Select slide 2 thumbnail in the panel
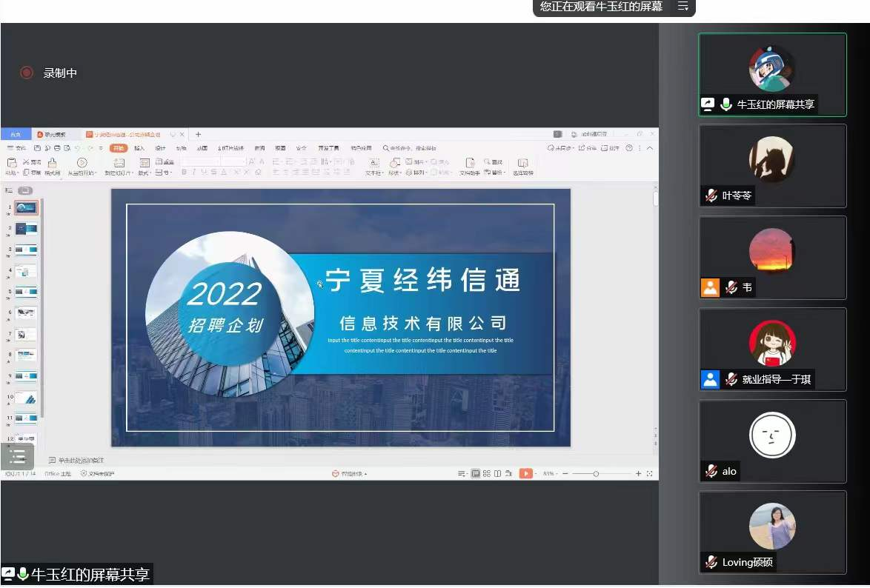This screenshot has height=588, width=870. click(x=26, y=229)
